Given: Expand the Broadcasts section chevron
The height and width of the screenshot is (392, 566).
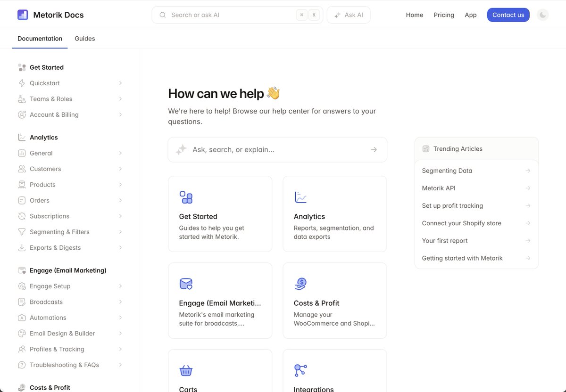Looking at the screenshot, I should click(x=120, y=302).
